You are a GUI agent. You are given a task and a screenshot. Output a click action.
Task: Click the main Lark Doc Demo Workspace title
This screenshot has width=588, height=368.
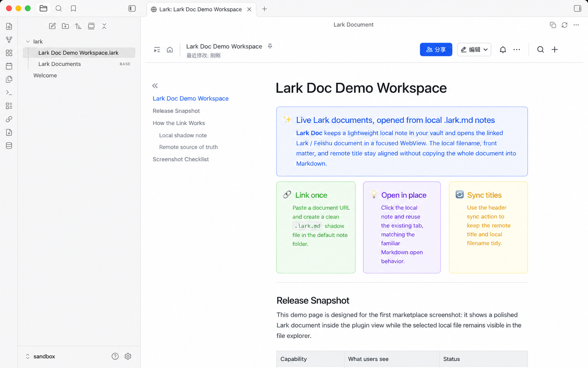(x=361, y=88)
